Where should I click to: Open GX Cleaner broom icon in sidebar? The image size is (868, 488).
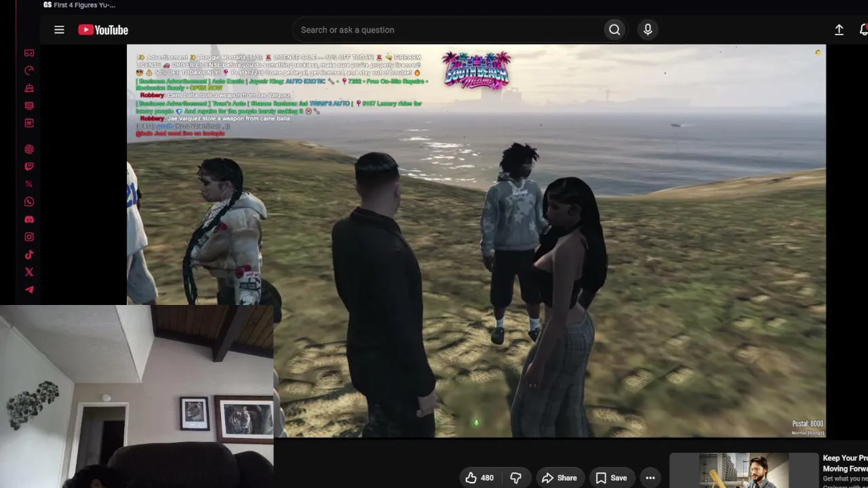coord(29,88)
